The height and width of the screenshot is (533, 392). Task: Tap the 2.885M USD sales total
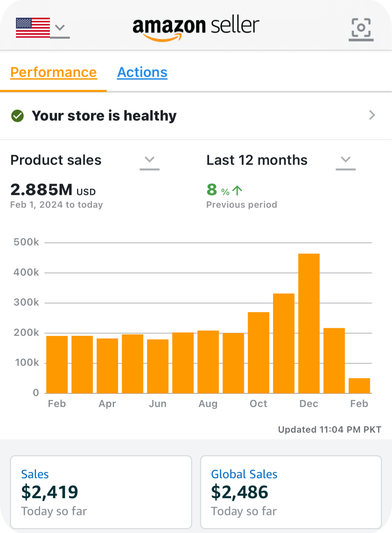(53, 190)
